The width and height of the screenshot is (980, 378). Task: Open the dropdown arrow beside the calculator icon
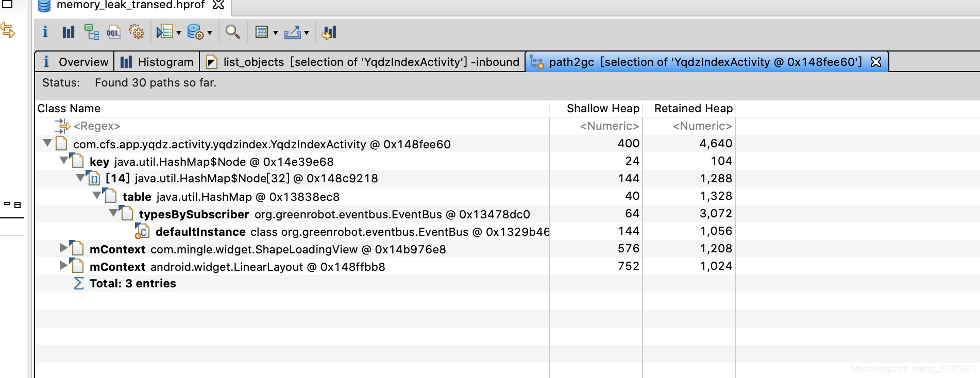pyautogui.click(x=276, y=33)
